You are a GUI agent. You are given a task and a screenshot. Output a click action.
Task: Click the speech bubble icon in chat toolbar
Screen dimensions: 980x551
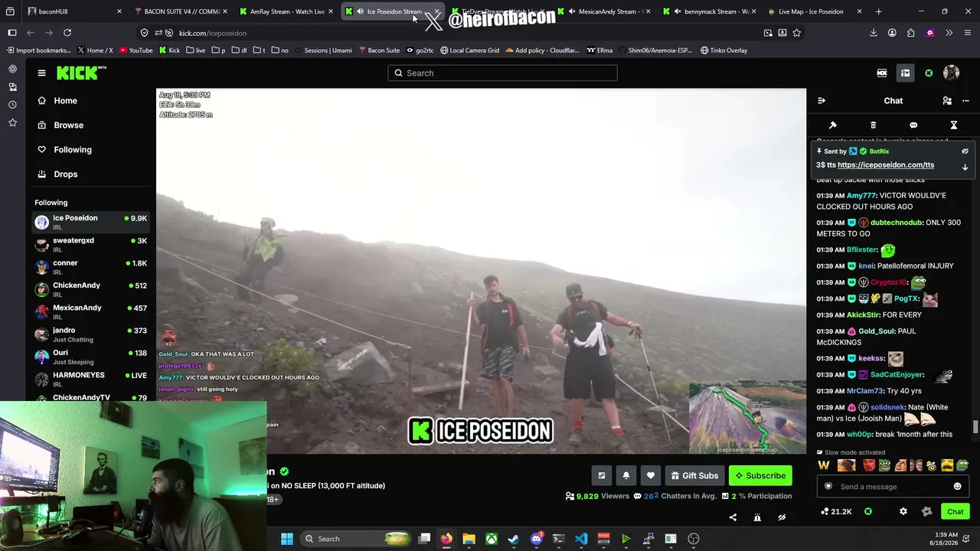[x=913, y=125]
